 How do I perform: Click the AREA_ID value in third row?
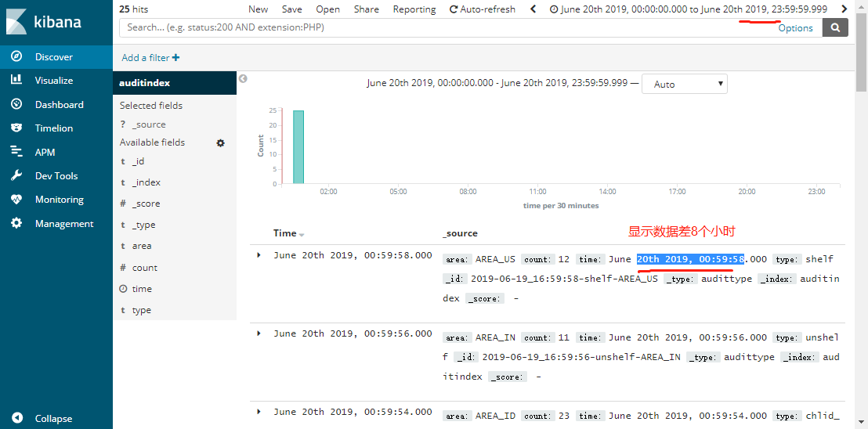495,416
